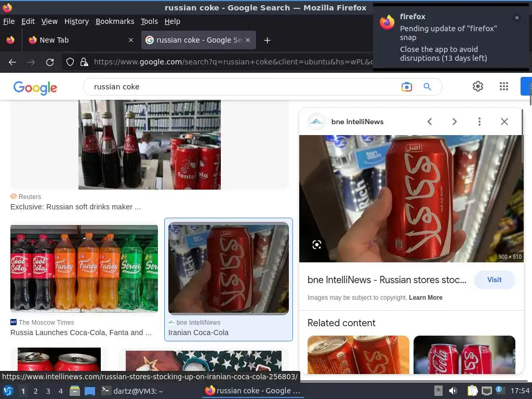Select the Reuters bottles and cans thumbnail
The height and width of the screenshot is (399, 532).
[x=150, y=144]
